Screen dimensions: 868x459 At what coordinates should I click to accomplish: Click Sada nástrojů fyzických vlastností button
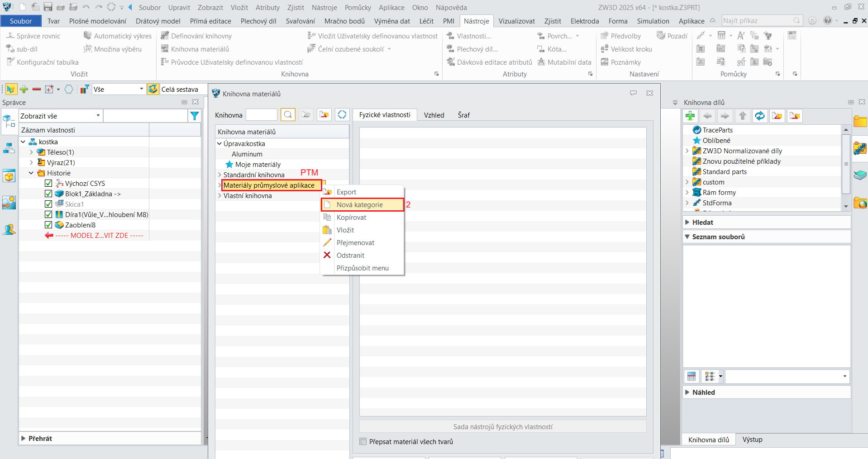(x=502, y=426)
